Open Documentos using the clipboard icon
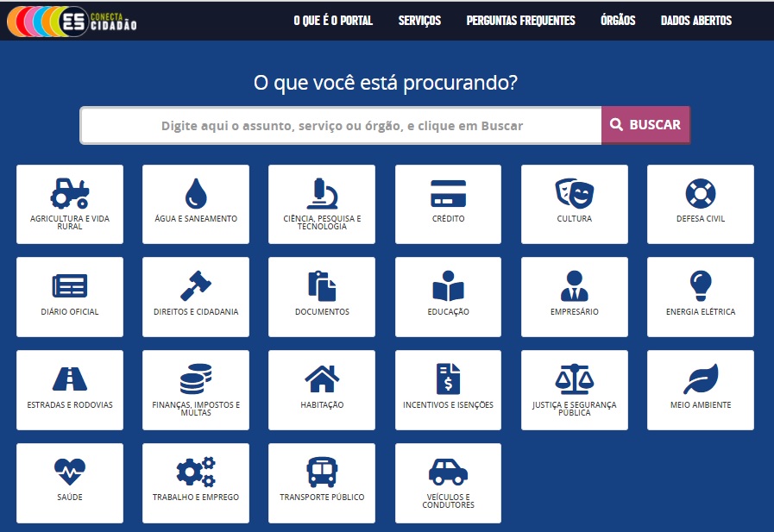This screenshot has width=774, height=532. coord(321,285)
